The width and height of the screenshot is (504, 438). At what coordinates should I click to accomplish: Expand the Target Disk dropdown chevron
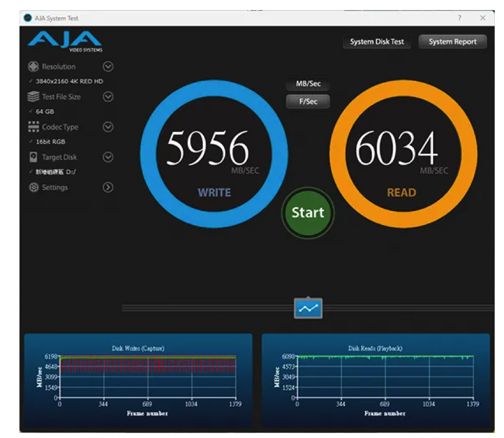[108, 157]
